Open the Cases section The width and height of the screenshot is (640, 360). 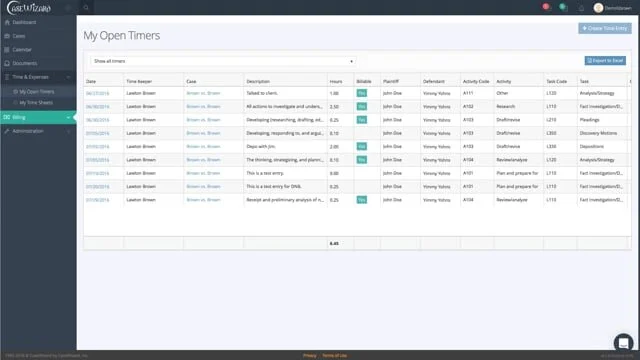point(19,36)
